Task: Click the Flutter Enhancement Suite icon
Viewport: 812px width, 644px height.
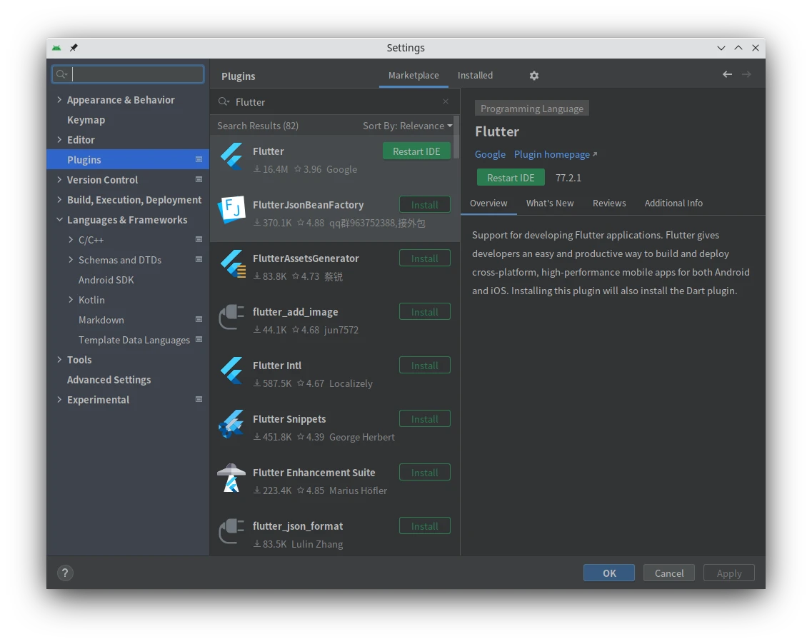Action: (x=231, y=478)
